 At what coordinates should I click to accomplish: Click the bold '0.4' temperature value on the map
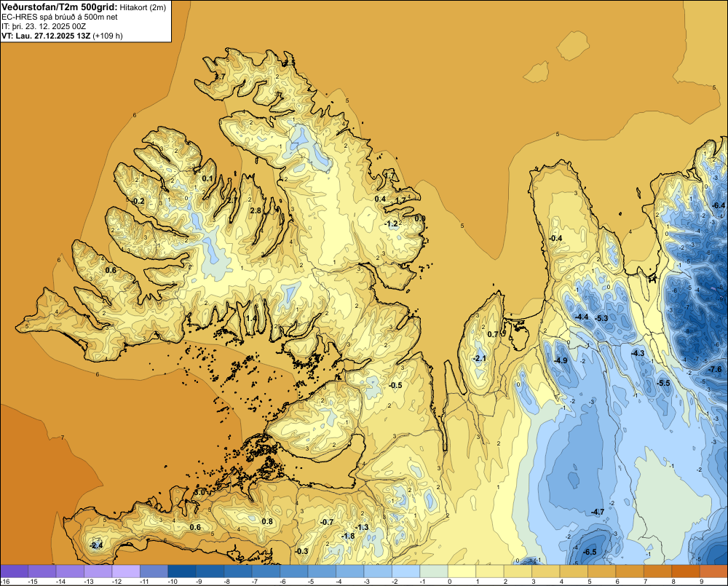click(x=380, y=199)
